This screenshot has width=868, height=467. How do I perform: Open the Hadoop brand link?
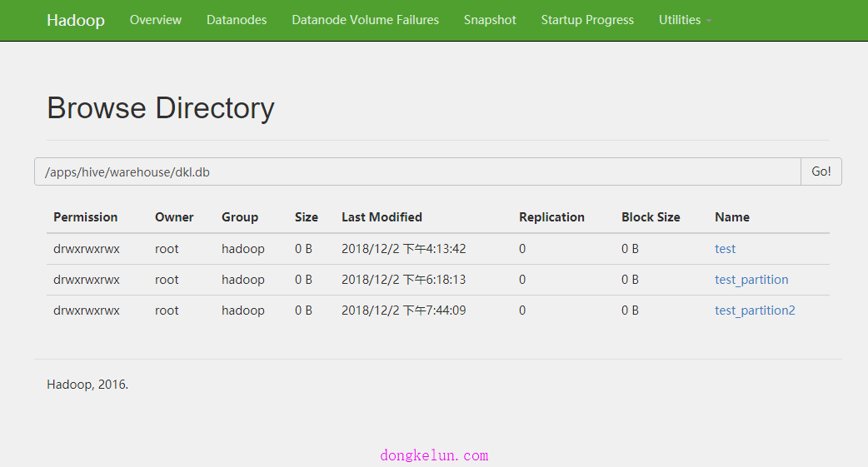pyautogui.click(x=75, y=20)
